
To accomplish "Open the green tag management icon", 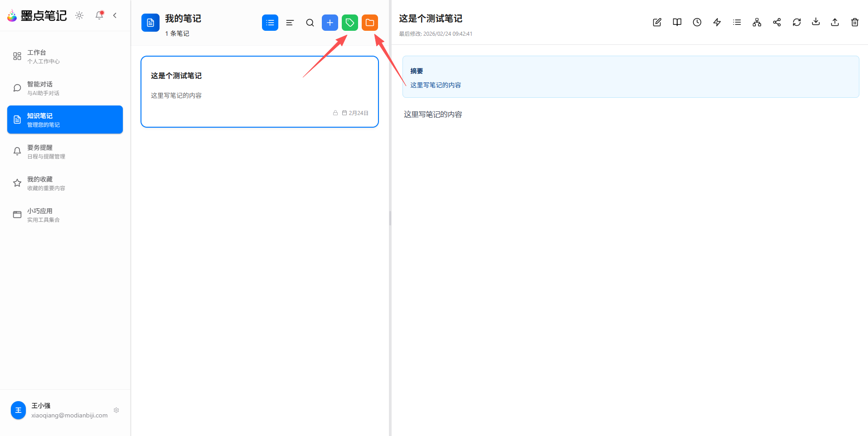I will (349, 23).
